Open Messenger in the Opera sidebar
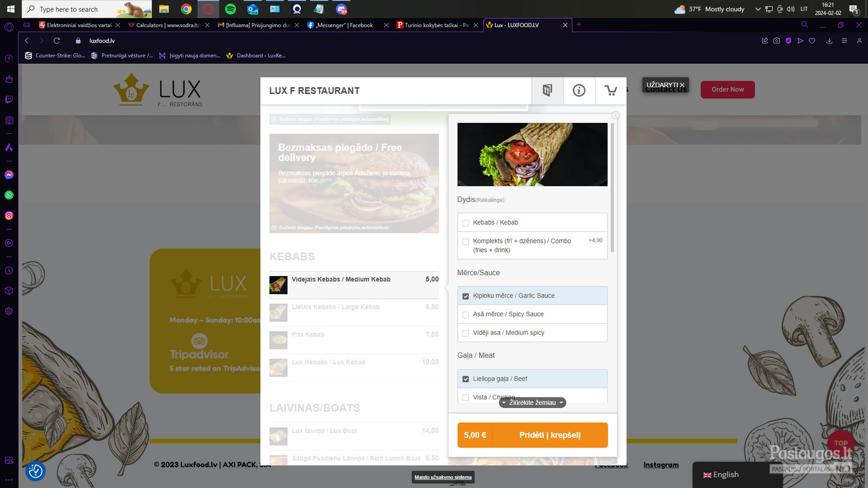Viewport: 868px width, 488px height. [x=9, y=175]
